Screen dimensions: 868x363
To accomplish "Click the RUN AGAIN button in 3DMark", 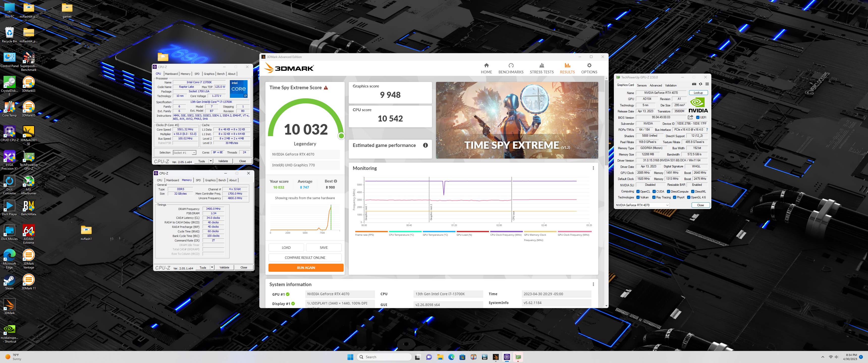I will pos(306,267).
